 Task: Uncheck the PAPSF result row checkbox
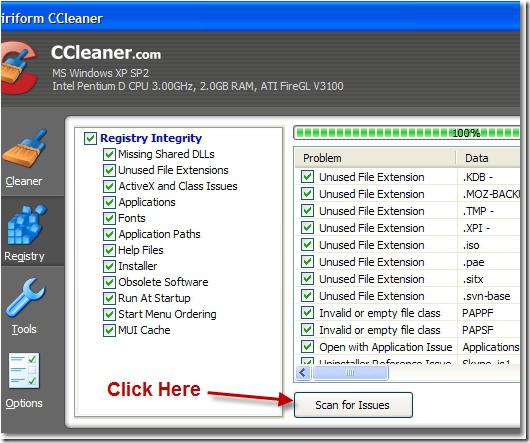(307, 330)
